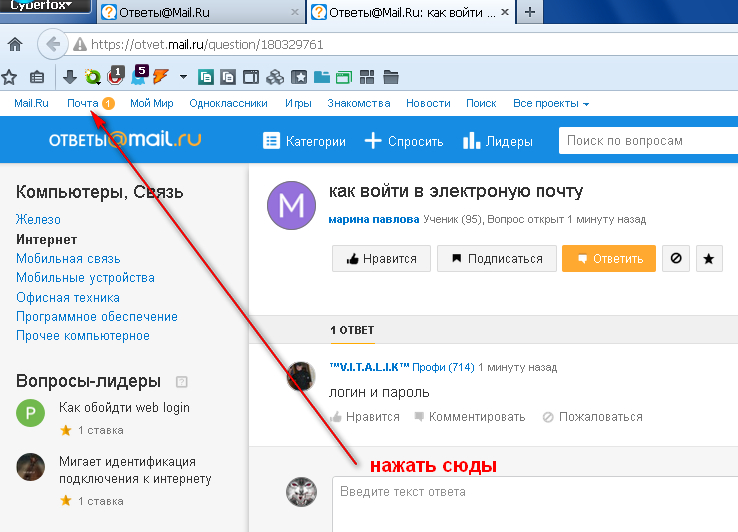The width and height of the screenshot is (738, 532).
Task: Click the grid tiles toolbar icon
Action: 367,77
